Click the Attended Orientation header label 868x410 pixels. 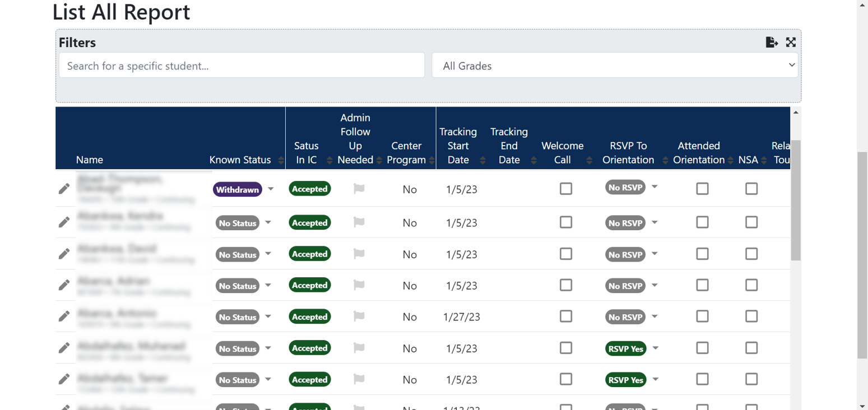699,152
